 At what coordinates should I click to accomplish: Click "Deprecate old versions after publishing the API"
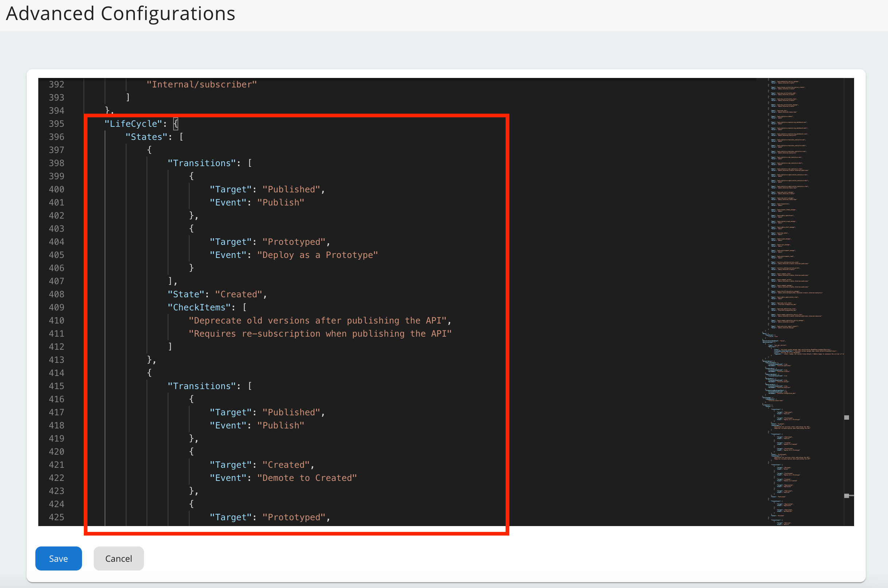tap(318, 321)
